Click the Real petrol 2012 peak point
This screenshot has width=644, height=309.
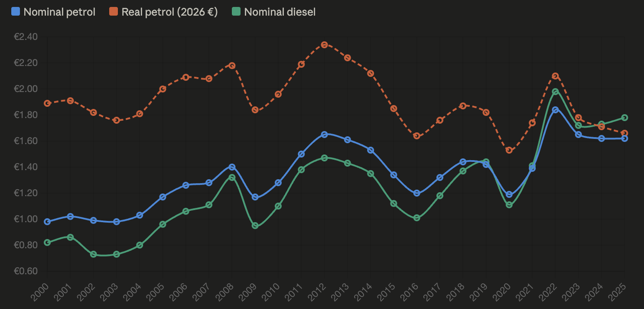[x=324, y=45]
